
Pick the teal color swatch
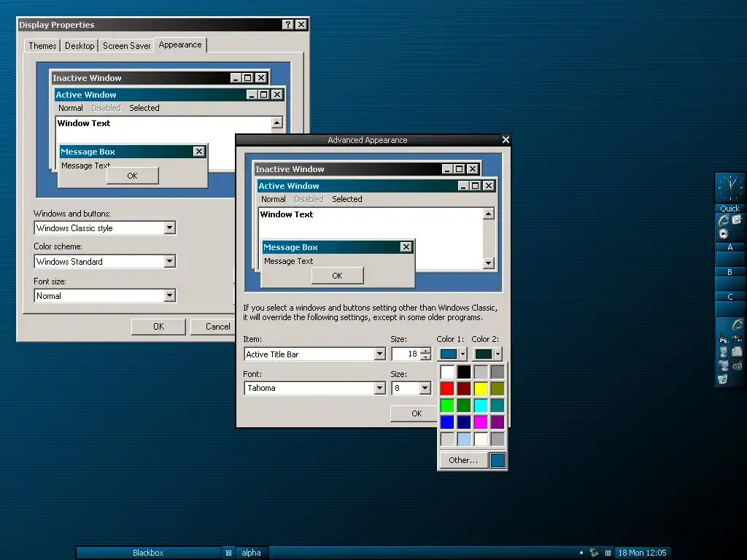pos(498,405)
